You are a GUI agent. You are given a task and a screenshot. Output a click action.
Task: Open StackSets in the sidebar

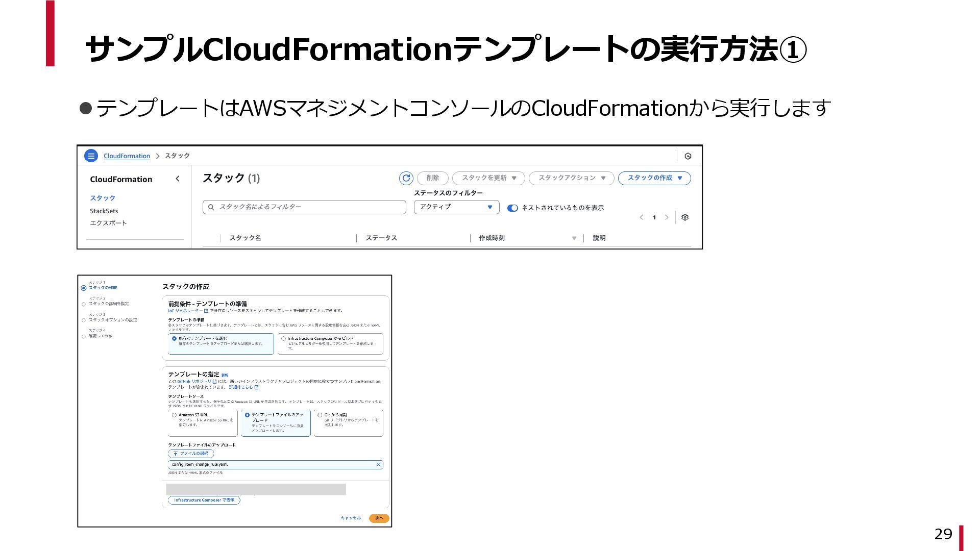click(104, 211)
